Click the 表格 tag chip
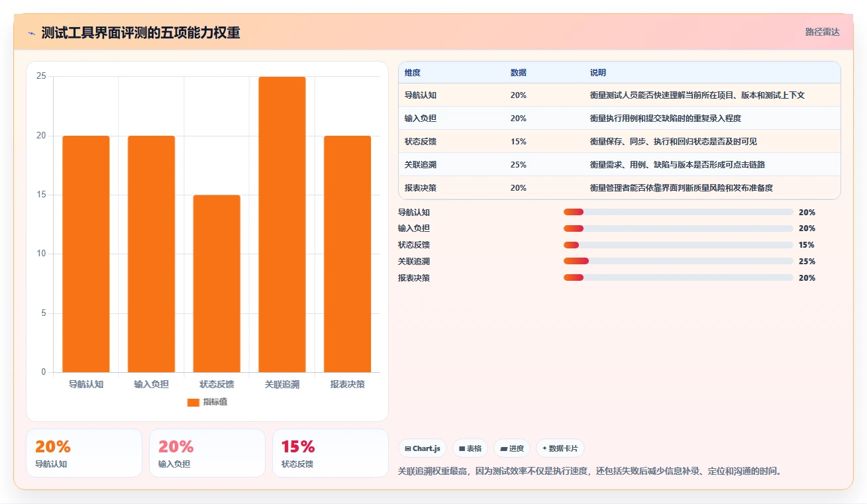This screenshot has width=867, height=504. pyautogui.click(x=470, y=448)
